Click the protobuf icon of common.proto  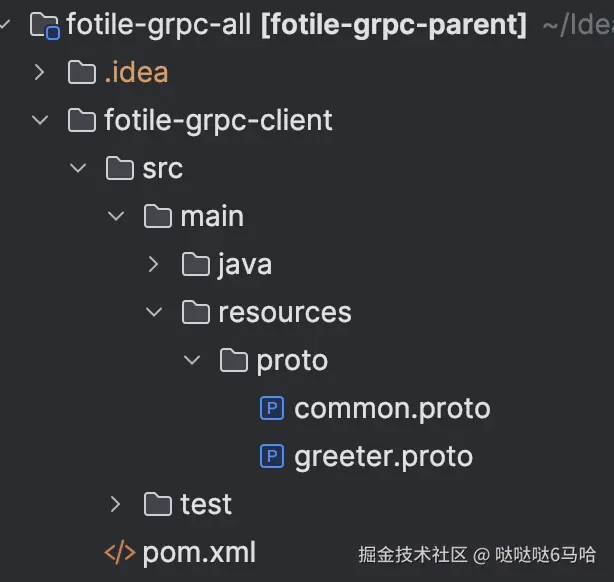click(x=272, y=408)
